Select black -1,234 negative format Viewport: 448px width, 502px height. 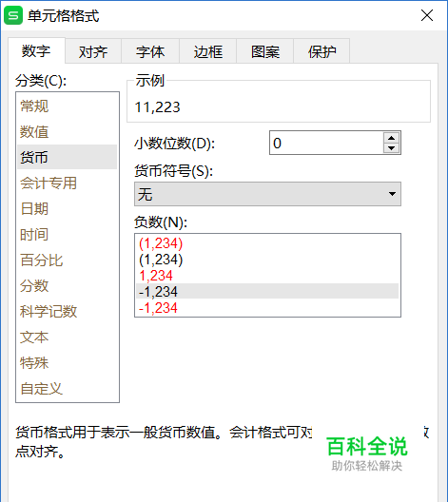click(x=267, y=291)
